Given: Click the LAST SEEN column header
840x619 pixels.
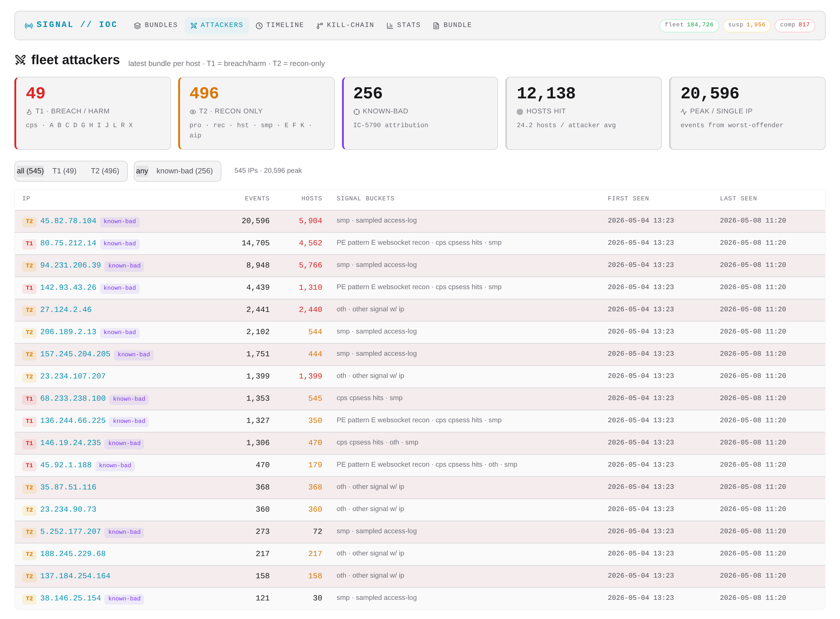Looking at the screenshot, I should coord(738,199).
